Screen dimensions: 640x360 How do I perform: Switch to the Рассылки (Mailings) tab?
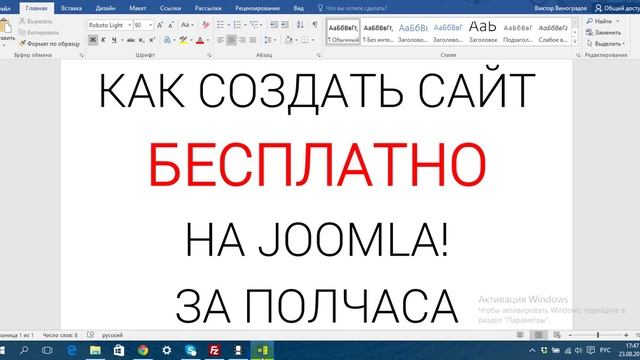[x=208, y=8]
